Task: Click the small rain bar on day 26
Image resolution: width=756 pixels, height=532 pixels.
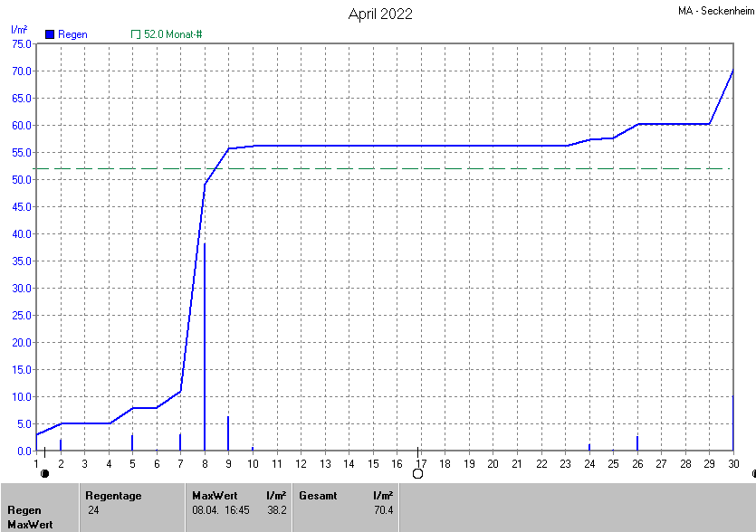Action: pos(637,443)
